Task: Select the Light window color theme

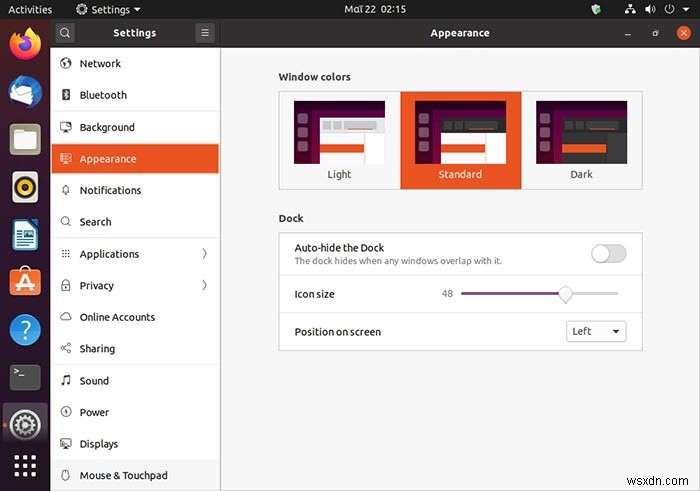Action: point(339,140)
